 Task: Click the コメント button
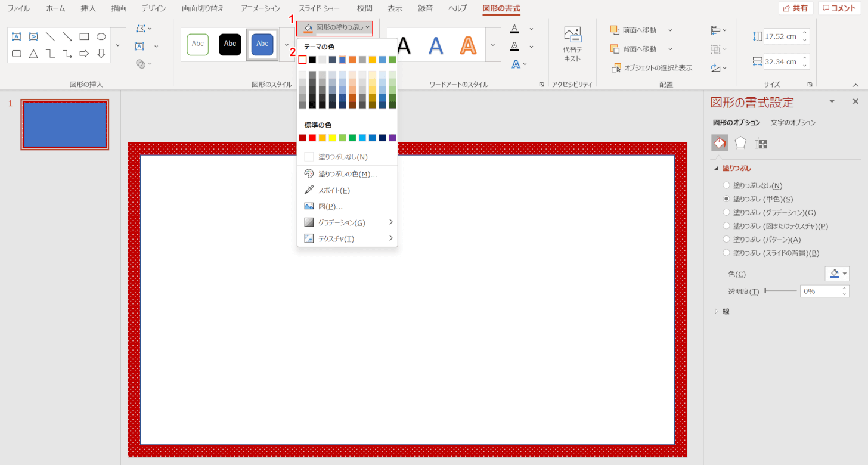coord(841,8)
